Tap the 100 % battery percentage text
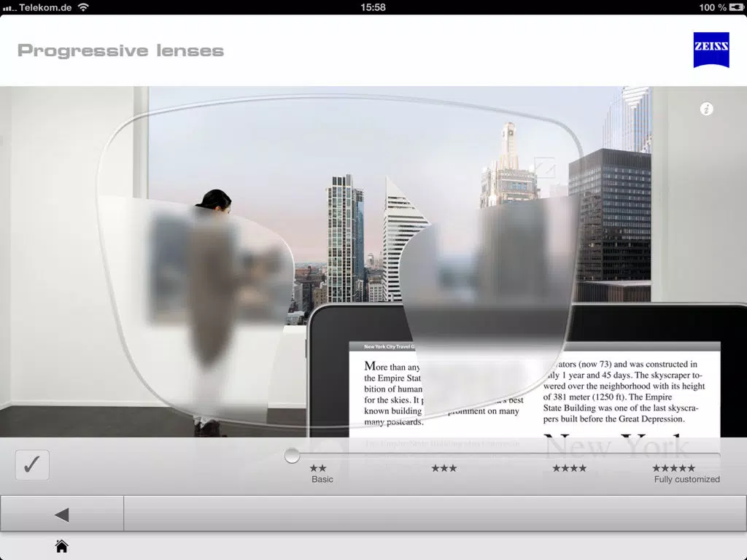This screenshot has width=747, height=560. coord(713,7)
